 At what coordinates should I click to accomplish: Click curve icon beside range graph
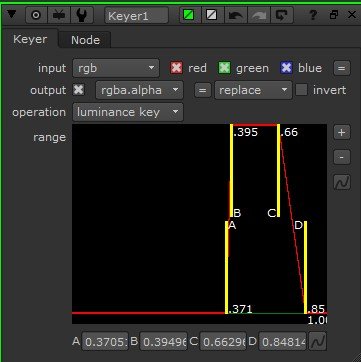tap(342, 182)
